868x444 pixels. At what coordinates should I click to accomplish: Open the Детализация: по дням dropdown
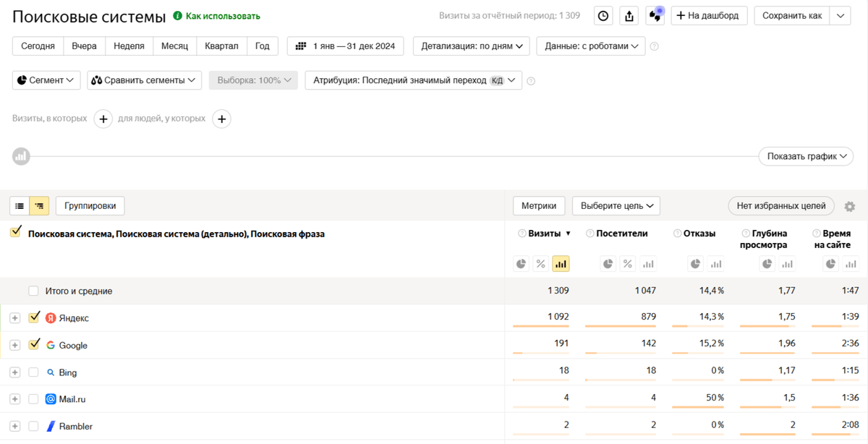tap(472, 46)
